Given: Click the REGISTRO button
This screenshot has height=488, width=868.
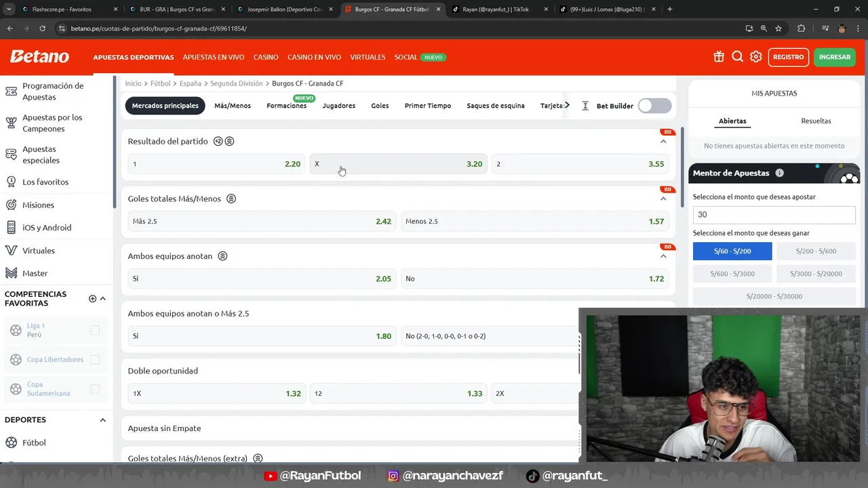Looking at the screenshot, I should pos(788,57).
